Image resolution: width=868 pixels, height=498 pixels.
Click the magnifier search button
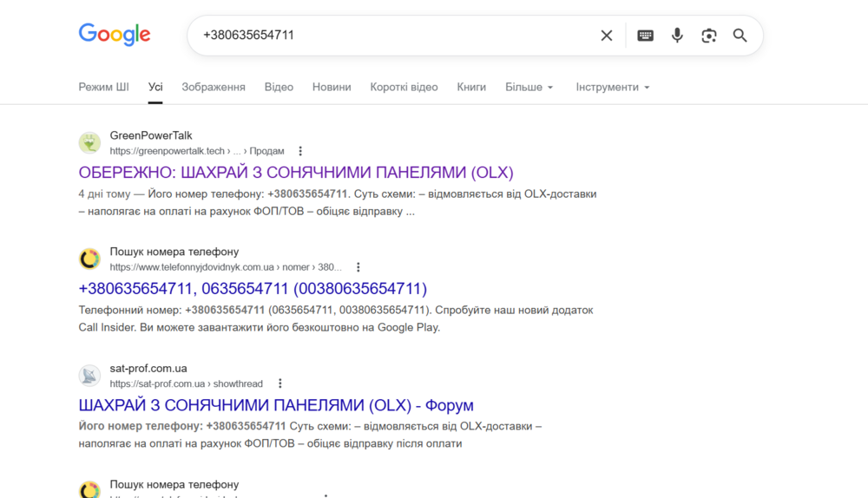740,36
